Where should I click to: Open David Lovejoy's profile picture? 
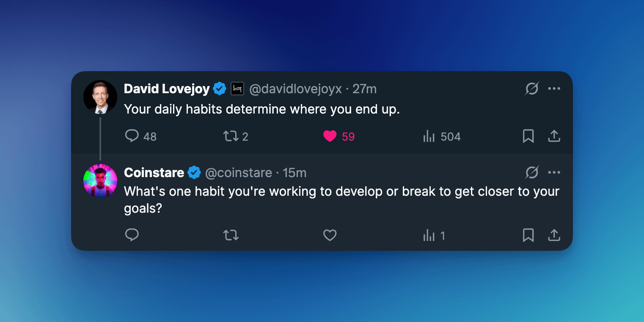coord(100,97)
